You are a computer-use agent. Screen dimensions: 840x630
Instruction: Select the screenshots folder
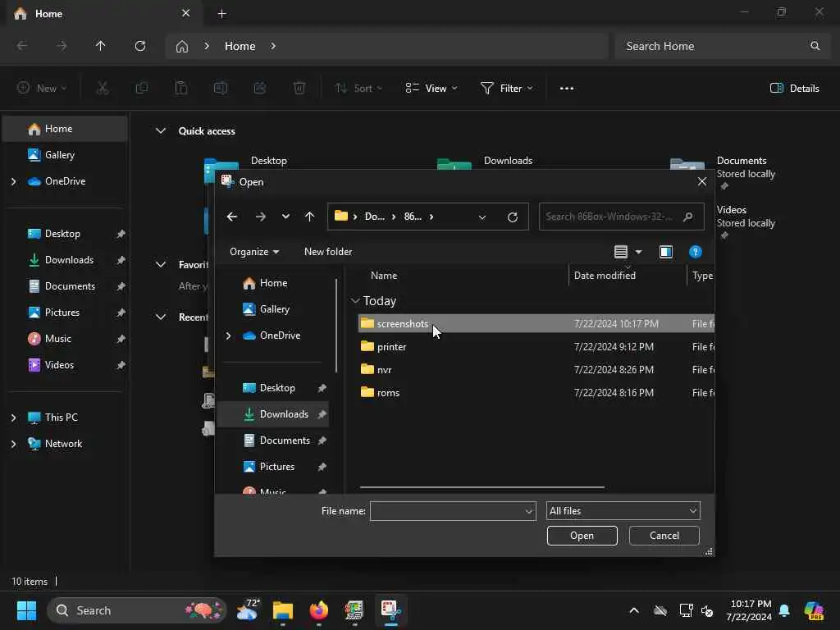(x=536, y=323)
